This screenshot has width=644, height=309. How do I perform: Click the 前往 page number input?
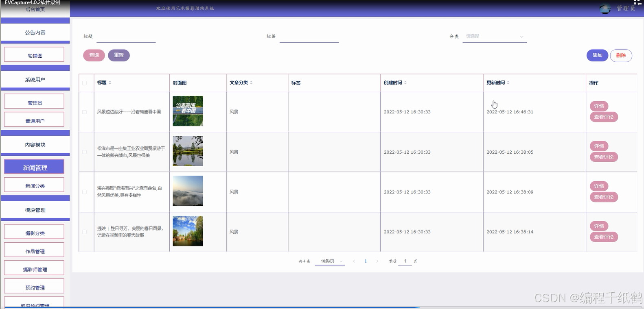coord(405,261)
